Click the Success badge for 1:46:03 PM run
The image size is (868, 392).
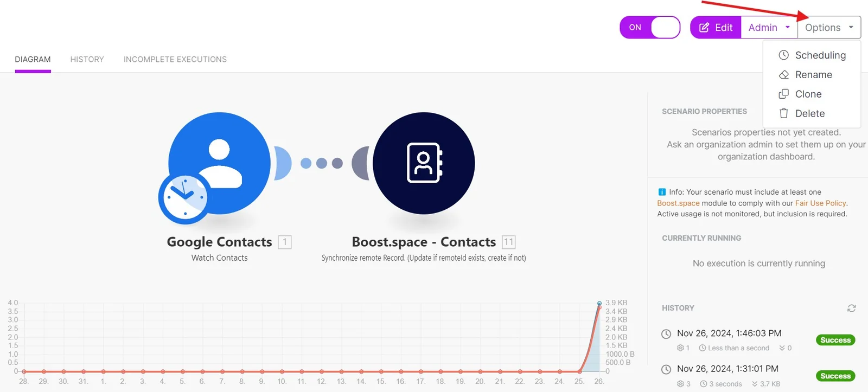pos(835,340)
